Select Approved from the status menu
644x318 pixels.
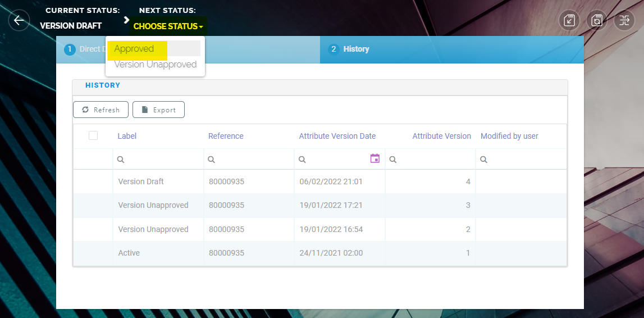coord(134,49)
